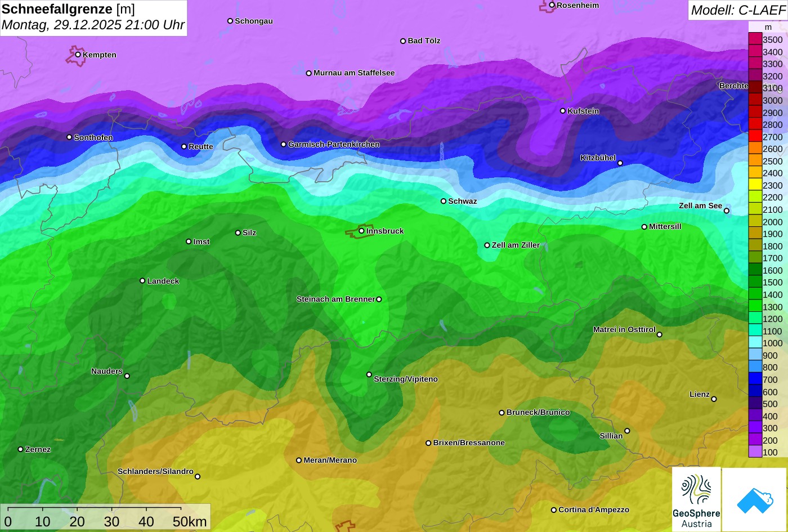The width and height of the screenshot is (788, 532).
Task: Select the Sonthofen location marker
Action: coord(69,137)
